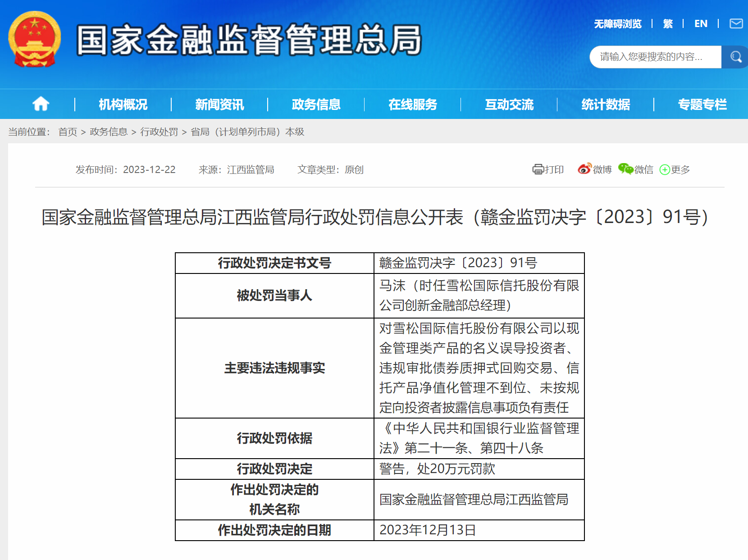
Task: Click the 作出处罚决定的日期 header cell
Action: [274, 530]
